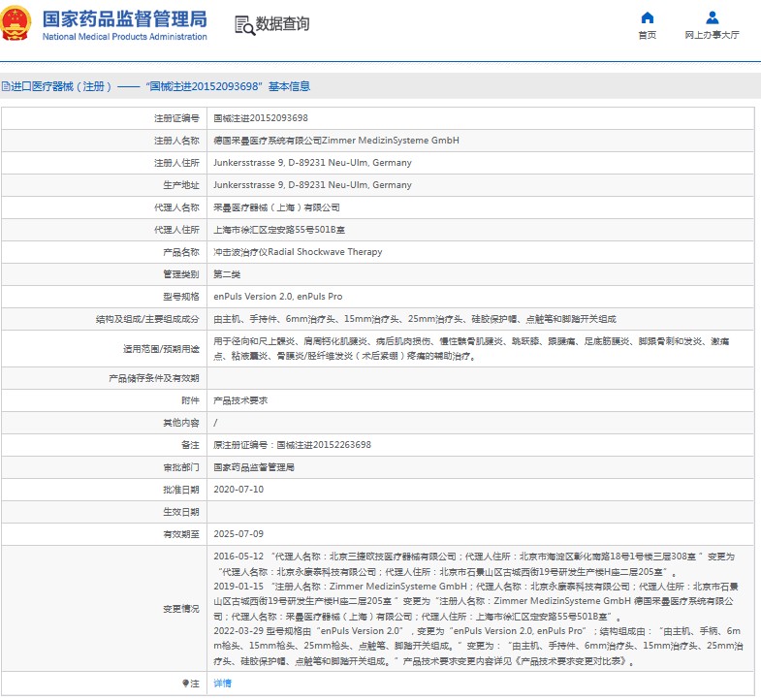Click the 国家药品监督管理局 site title
Image resolution: width=761 pixels, height=700 pixels.
125,19
